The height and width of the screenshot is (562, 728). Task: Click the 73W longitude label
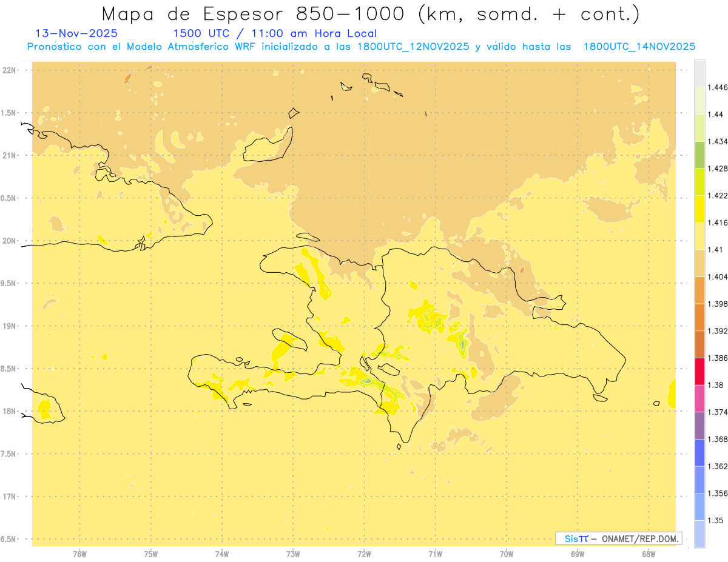(293, 554)
